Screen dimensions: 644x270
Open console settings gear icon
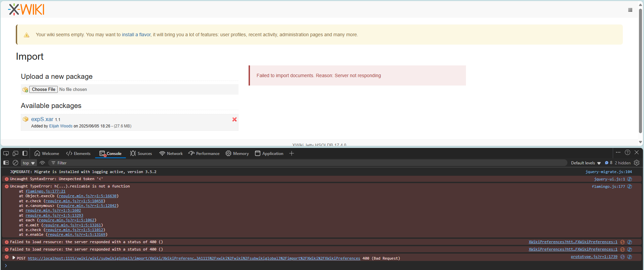coord(637,163)
